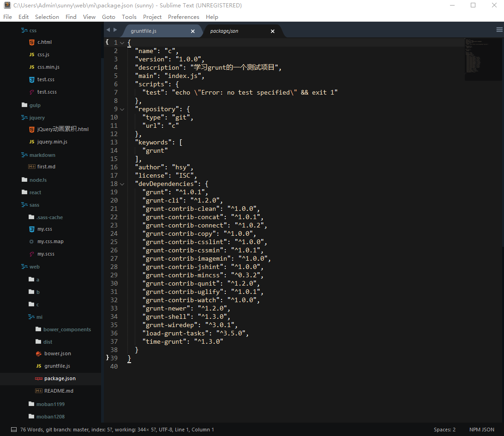Click the nodeJs folder icon
The image size is (504, 436).
24,179
